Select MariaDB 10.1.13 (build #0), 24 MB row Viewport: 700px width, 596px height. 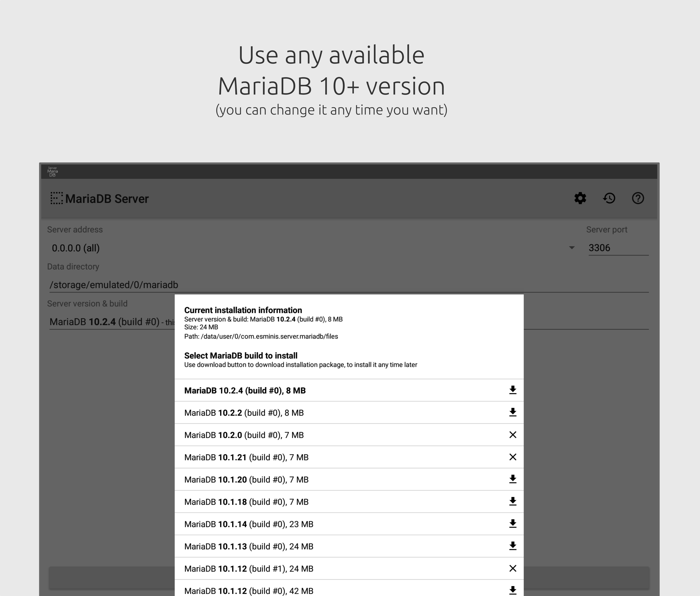click(349, 546)
